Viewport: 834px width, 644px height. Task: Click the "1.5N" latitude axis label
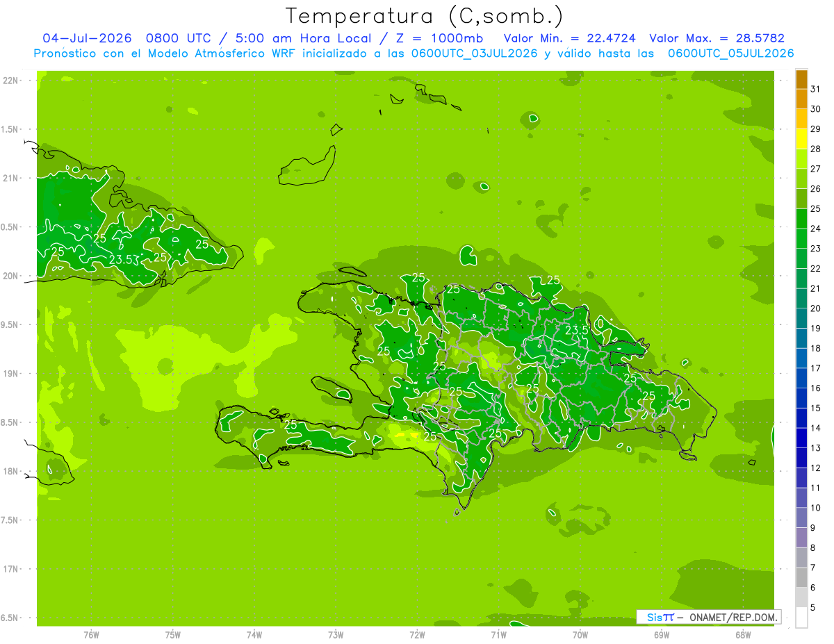pyautogui.click(x=10, y=129)
